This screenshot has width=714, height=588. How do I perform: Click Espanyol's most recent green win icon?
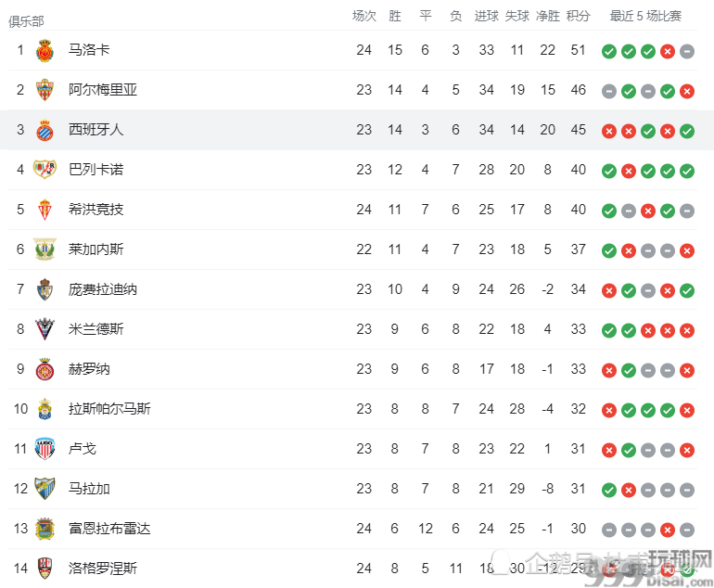tap(687, 131)
